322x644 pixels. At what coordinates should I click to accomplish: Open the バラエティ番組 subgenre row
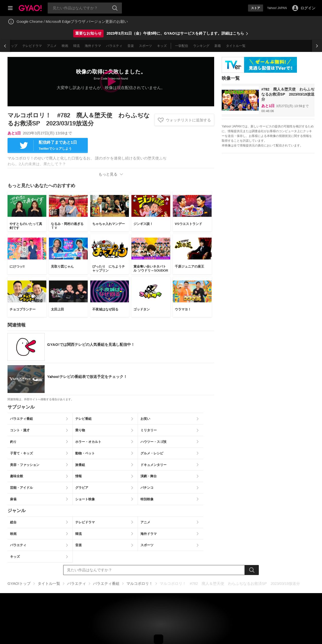point(40,419)
